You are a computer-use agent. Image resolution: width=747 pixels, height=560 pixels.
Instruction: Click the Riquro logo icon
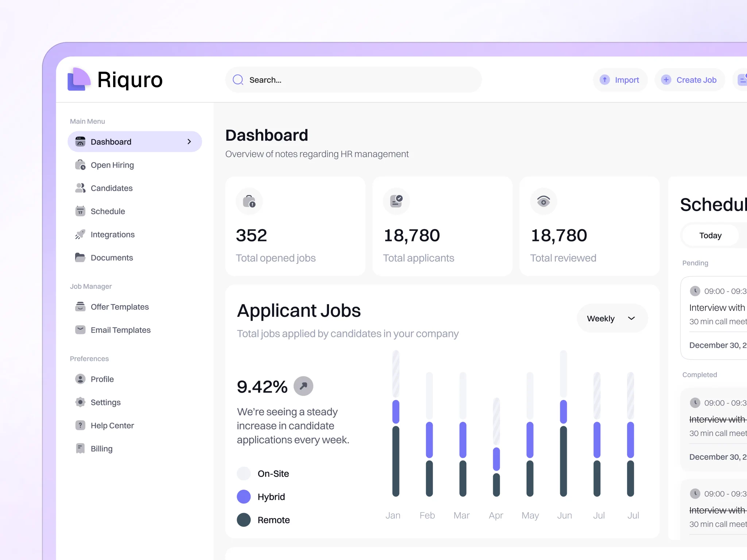pyautogui.click(x=79, y=79)
